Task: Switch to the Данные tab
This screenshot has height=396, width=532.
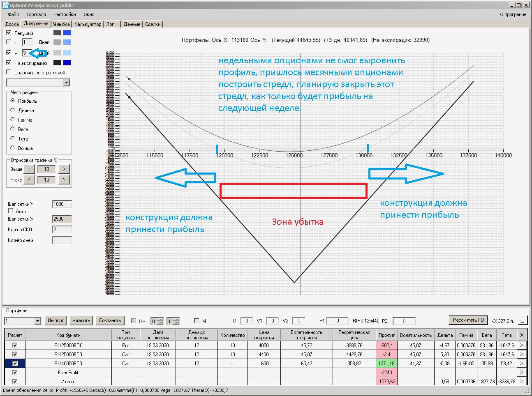Action: (132, 24)
